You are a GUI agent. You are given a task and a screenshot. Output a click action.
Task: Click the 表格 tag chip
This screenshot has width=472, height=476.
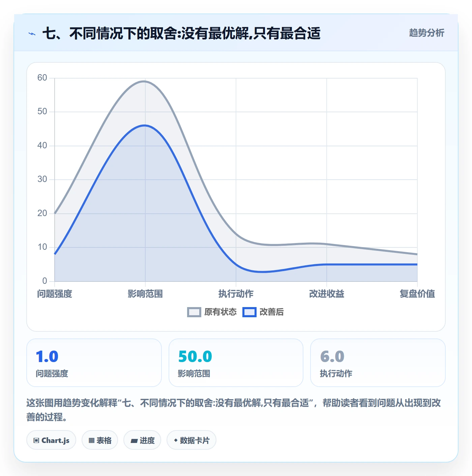click(x=100, y=440)
